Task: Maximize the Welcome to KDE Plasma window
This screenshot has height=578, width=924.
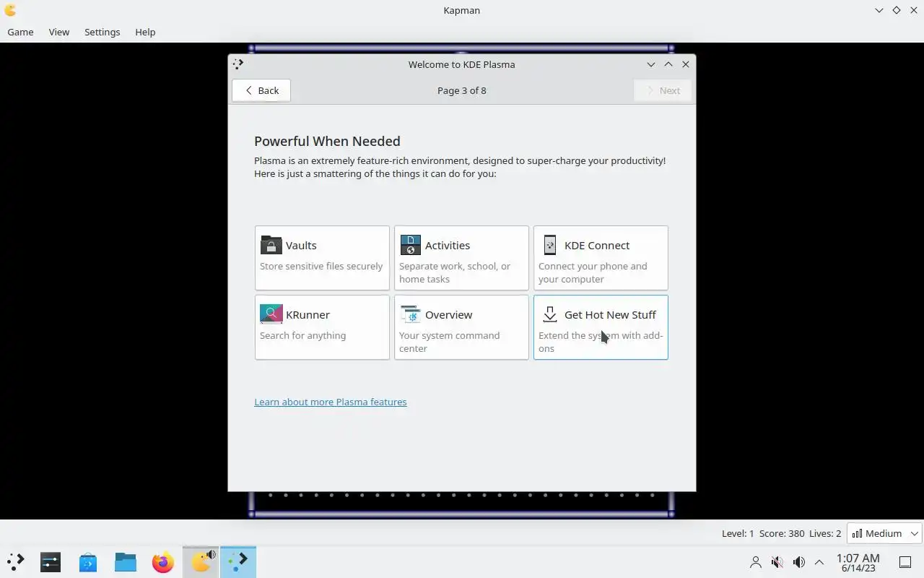Action: [668, 64]
